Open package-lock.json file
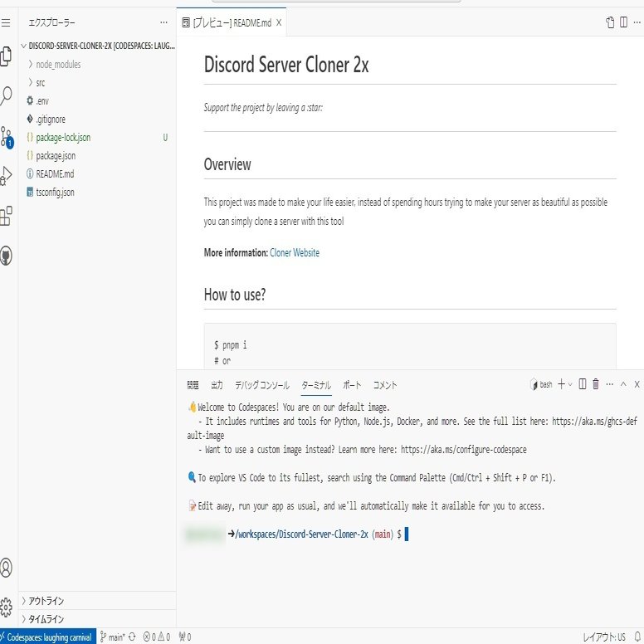The width and height of the screenshot is (644, 644). [x=97, y=137]
